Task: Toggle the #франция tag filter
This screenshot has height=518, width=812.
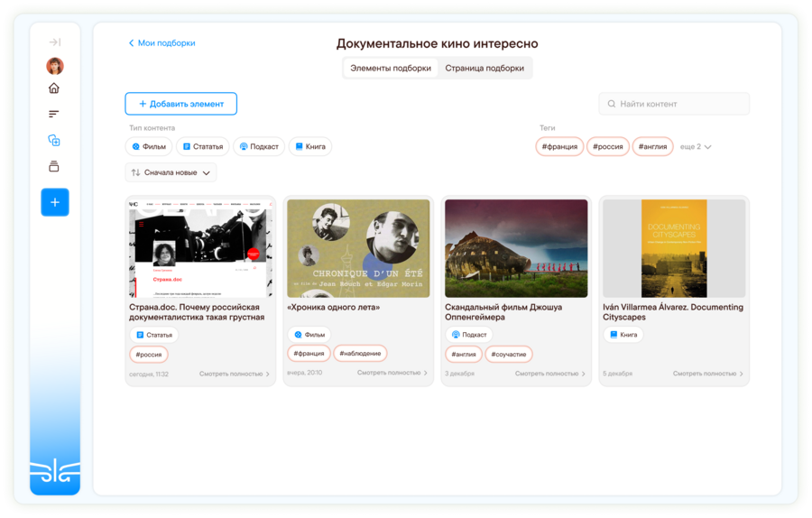Action: [559, 146]
